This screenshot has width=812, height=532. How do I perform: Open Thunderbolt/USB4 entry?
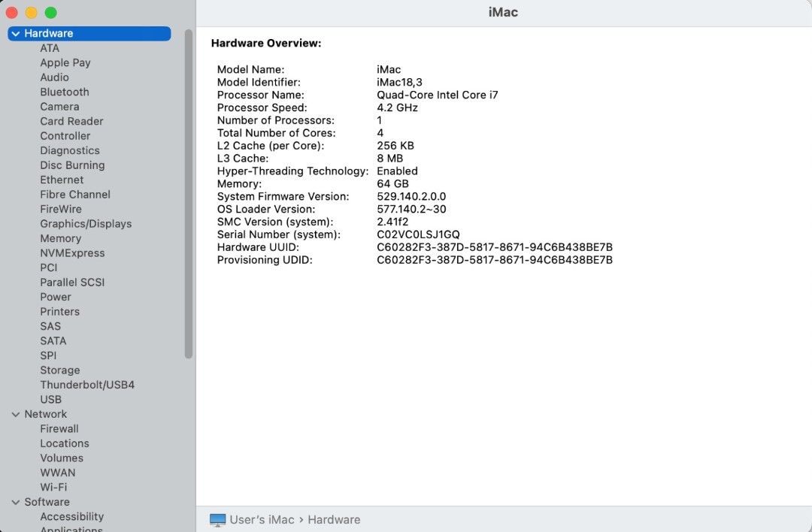pyautogui.click(x=87, y=385)
